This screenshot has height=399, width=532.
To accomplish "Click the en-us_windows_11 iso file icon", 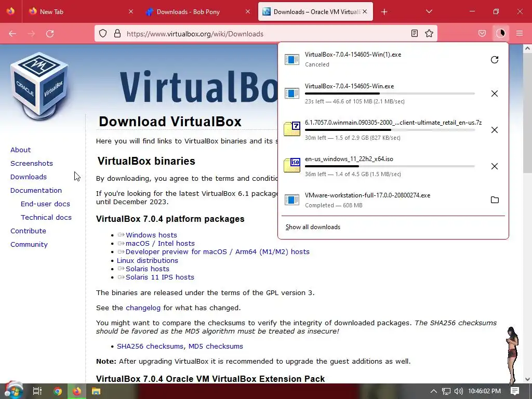I will click(x=292, y=165).
